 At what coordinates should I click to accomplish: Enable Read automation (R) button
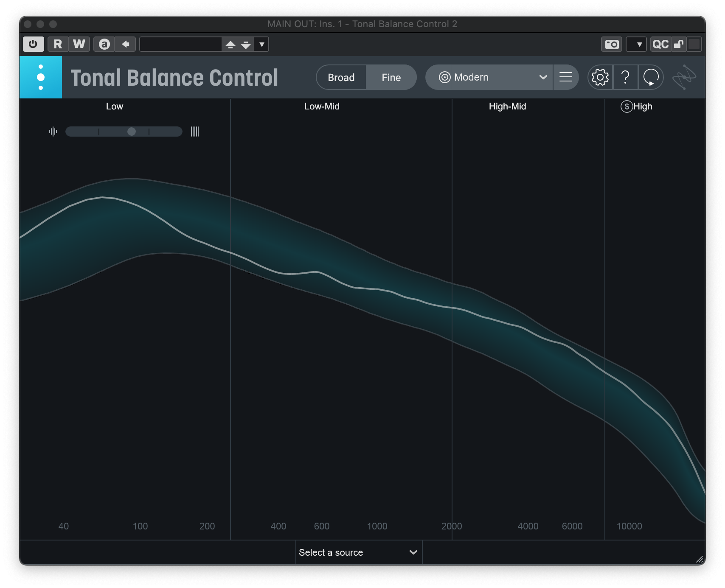coord(58,44)
